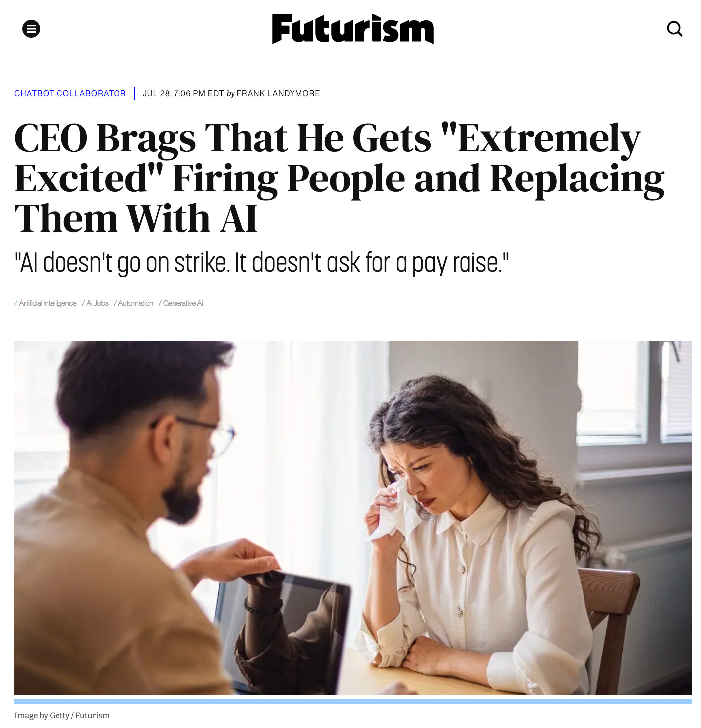Select the Generative Ai tag
The width and height of the screenshot is (701, 728).
(182, 303)
